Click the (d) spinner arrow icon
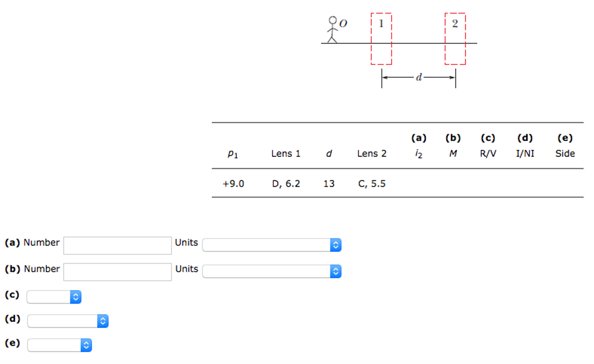594x364 pixels. [x=102, y=321]
